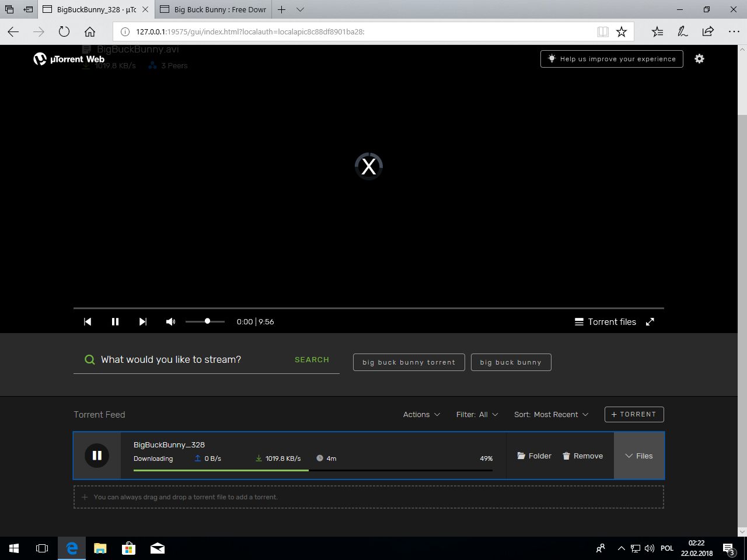Screen dimensions: 747x560
Task: Show hidden system tray icons
Action: click(x=621, y=548)
